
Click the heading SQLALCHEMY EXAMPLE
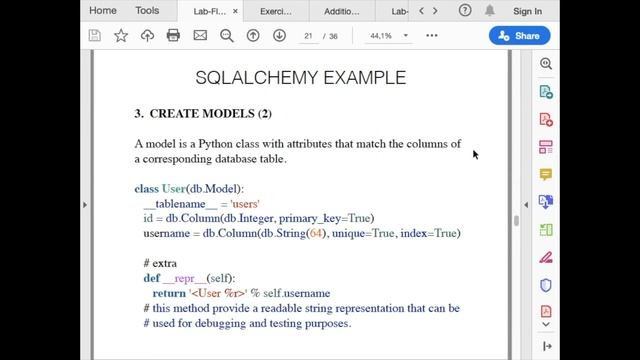pos(300,78)
